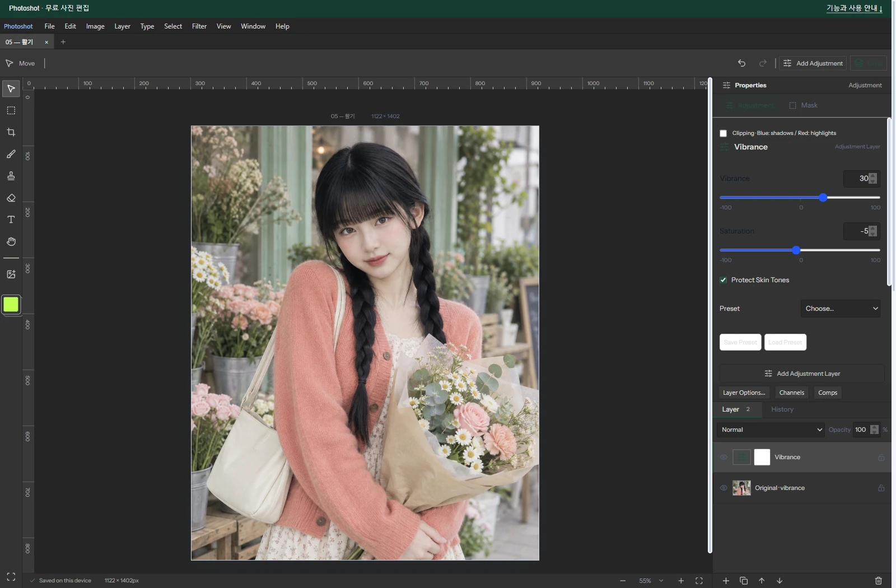Activate the Type tool
This screenshot has height=588, width=896.
(11, 220)
